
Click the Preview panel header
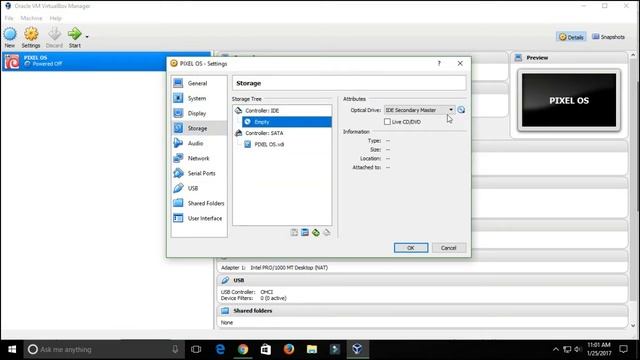pyautogui.click(x=569, y=58)
